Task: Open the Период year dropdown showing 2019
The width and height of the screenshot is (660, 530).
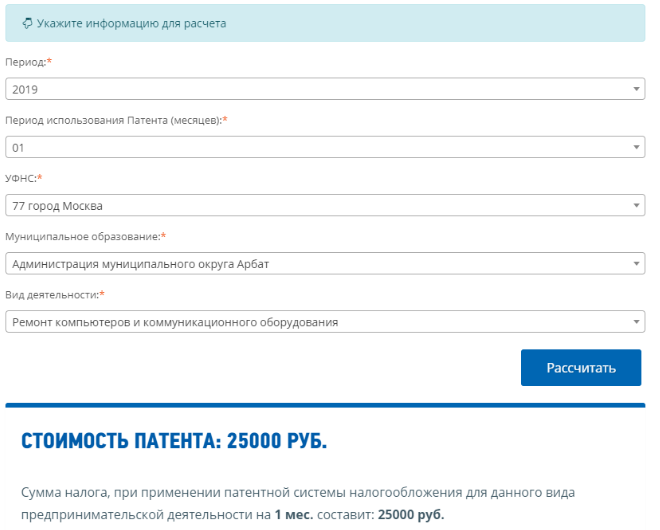Action: tap(325, 89)
